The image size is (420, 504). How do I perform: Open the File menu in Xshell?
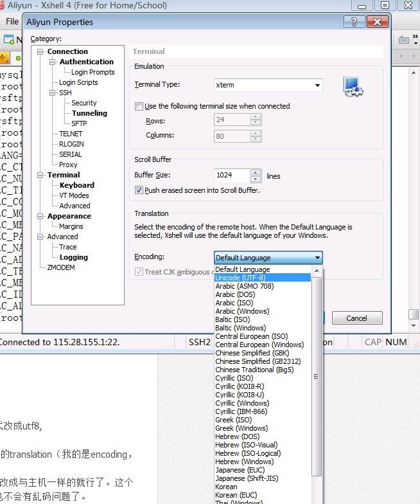pyautogui.click(x=12, y=22)
